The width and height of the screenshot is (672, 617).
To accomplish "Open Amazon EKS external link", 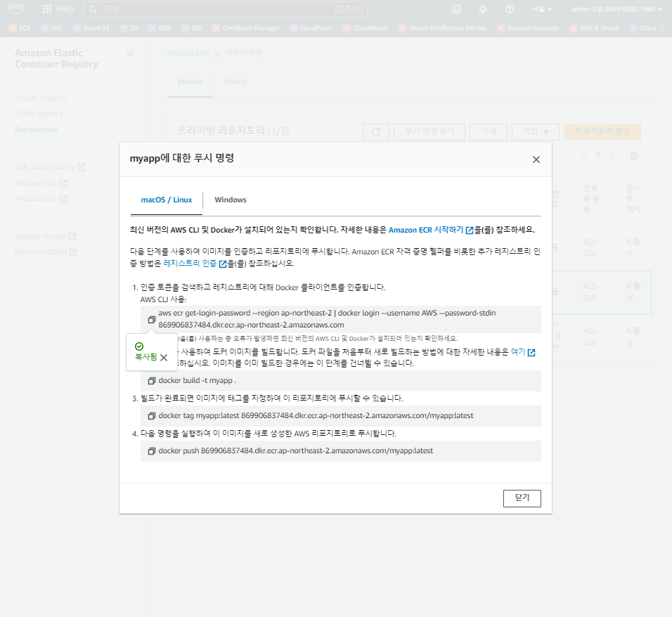I will [x=41, y=198].
